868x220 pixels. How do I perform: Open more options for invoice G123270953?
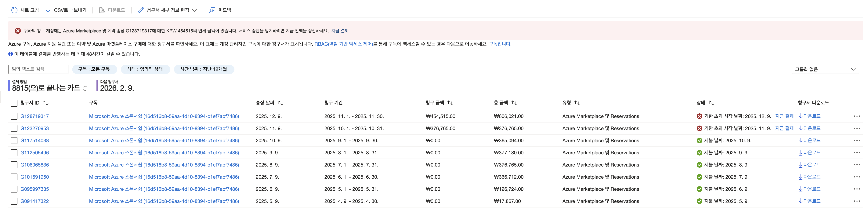(x=857, y=129)
